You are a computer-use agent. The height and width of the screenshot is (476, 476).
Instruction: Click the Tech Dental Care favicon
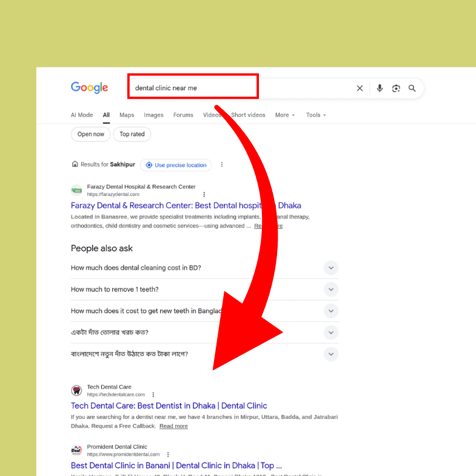point(76,391)
